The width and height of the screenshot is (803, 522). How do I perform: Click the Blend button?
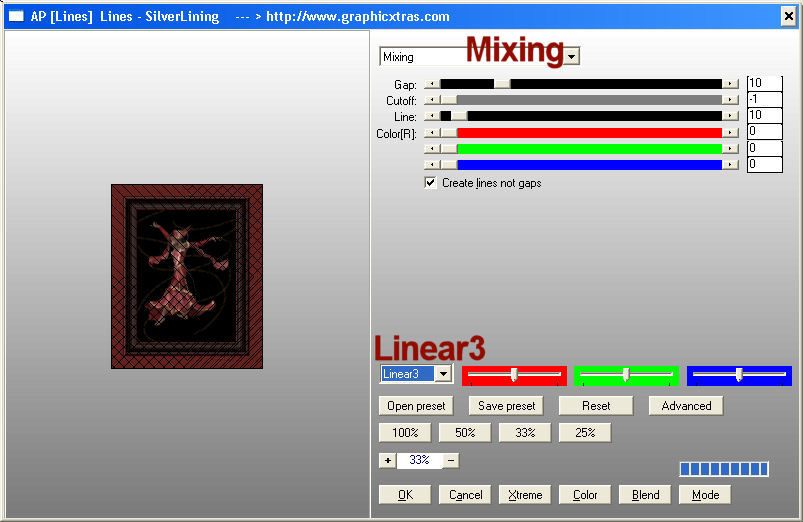645,495
